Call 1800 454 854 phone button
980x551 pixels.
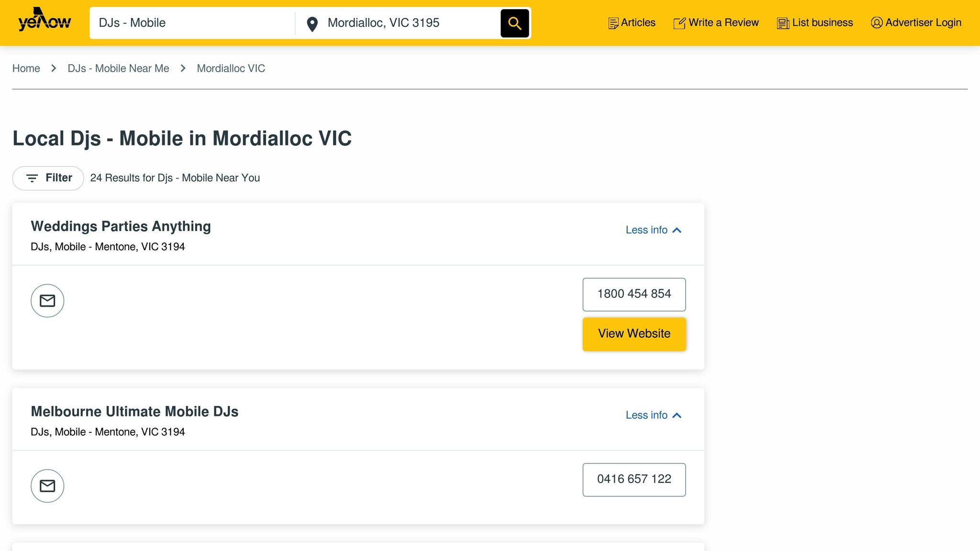[x=634, y=294]
